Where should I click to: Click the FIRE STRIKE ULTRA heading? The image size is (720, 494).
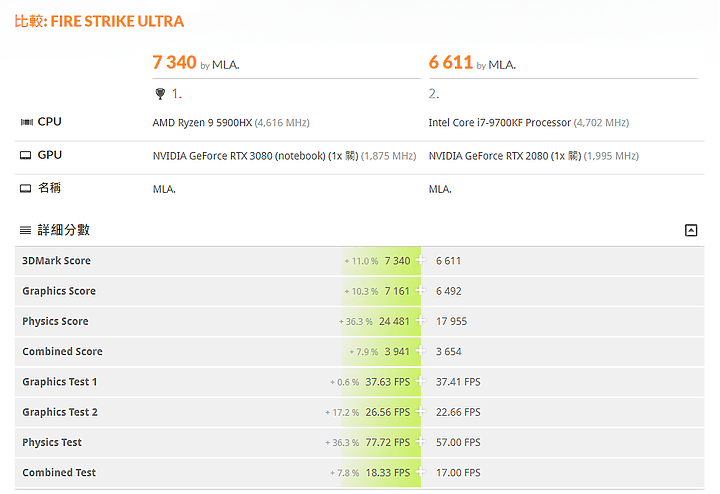click(x=117, y=22)
